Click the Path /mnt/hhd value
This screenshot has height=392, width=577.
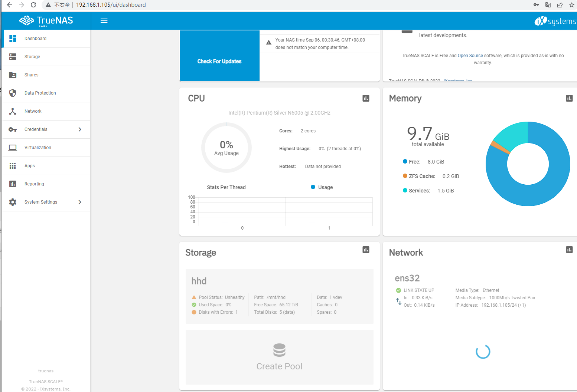276,297
